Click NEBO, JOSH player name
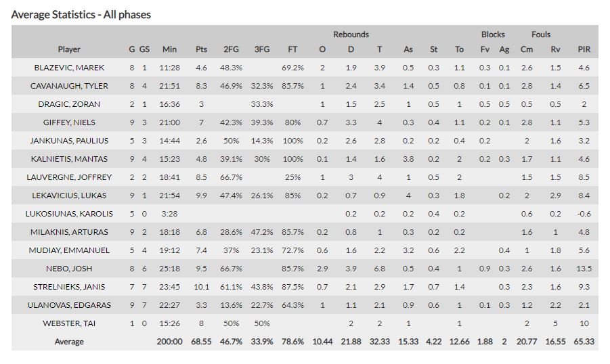This screenshot has height=364, width=610. [69, 269]
